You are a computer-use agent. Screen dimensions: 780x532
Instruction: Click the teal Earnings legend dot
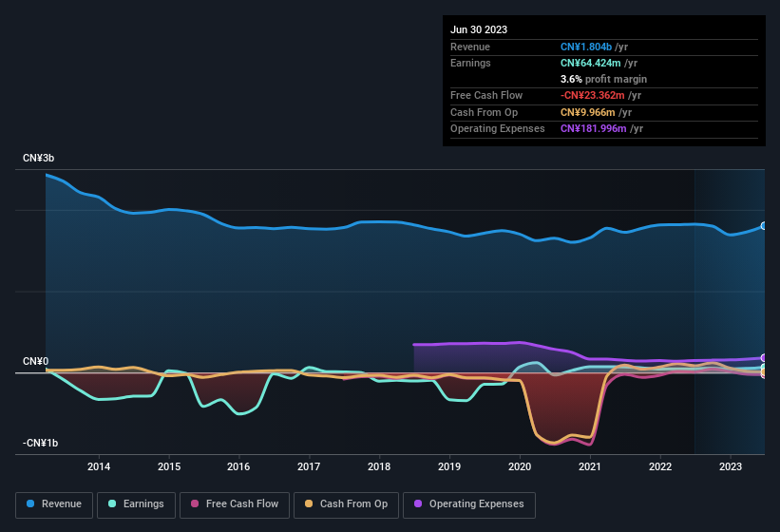point(112,503)
